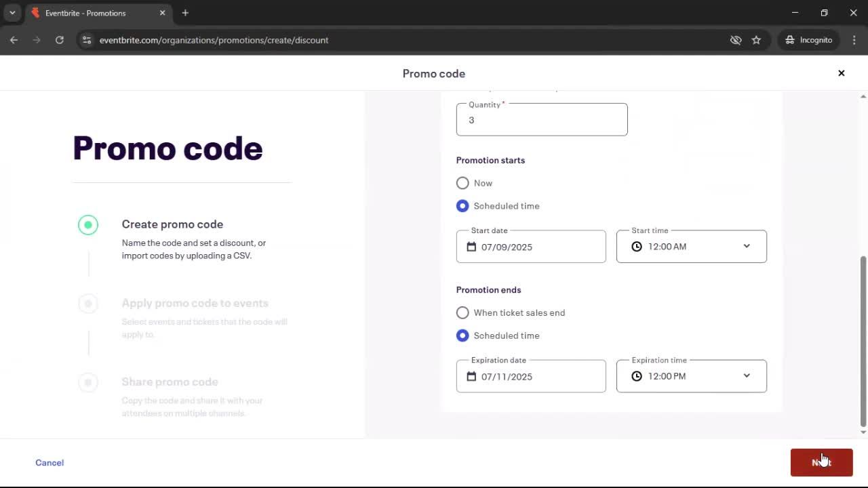Click the Next button
868x488 pixels.
pyautogui.click(x=821, y=462)
